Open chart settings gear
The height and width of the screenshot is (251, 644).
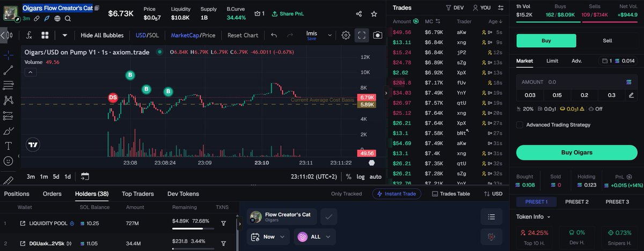346,35
